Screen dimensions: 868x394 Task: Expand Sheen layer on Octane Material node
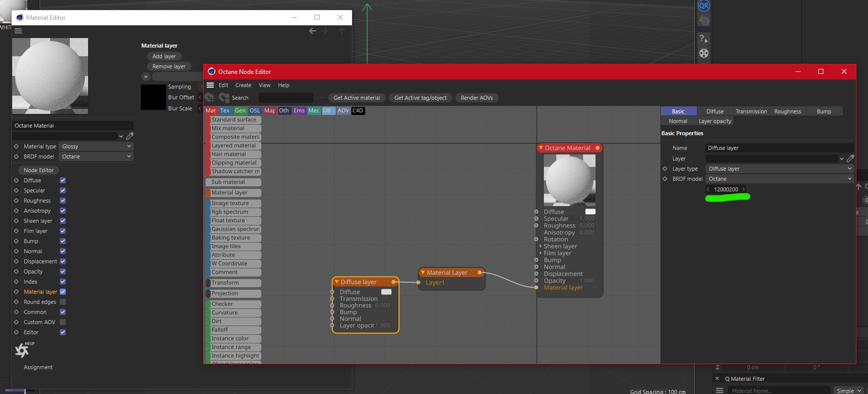pos(540,246)
